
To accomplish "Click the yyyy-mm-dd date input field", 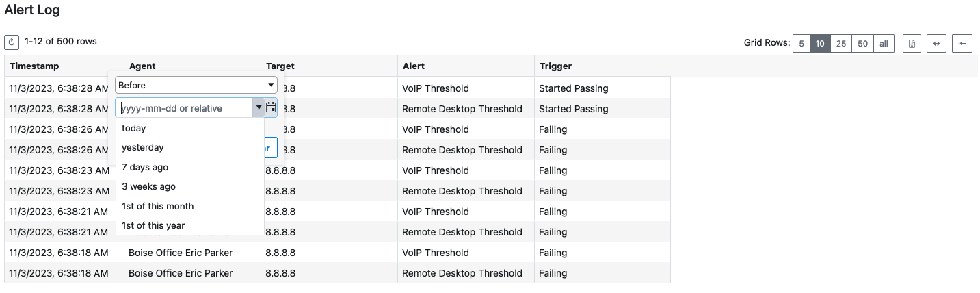I will (x=185, y=107).
